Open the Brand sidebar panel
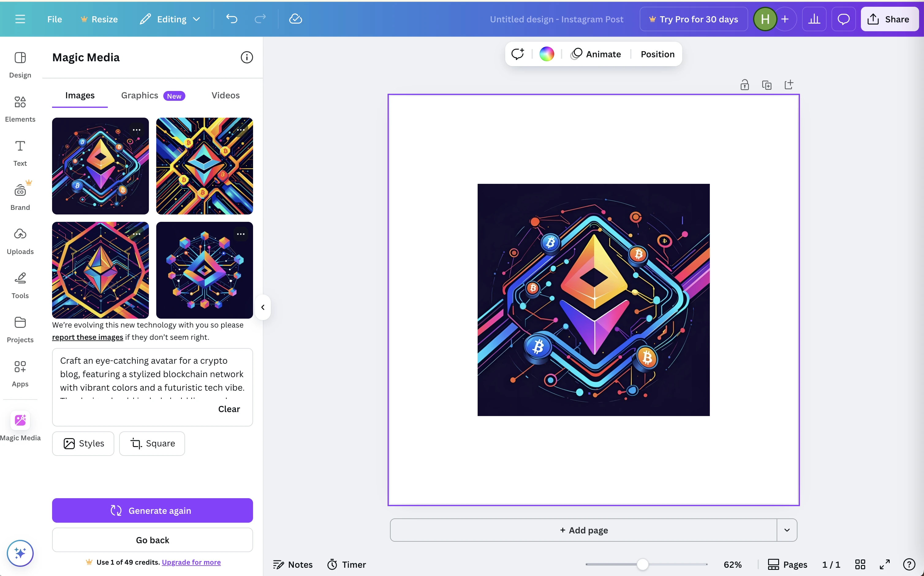 tap(20, 197)
